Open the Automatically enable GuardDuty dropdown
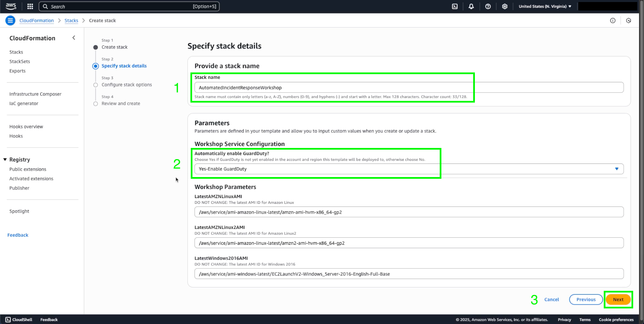The image size is (644, 324). pyautogui.click(x=409, y=169)
